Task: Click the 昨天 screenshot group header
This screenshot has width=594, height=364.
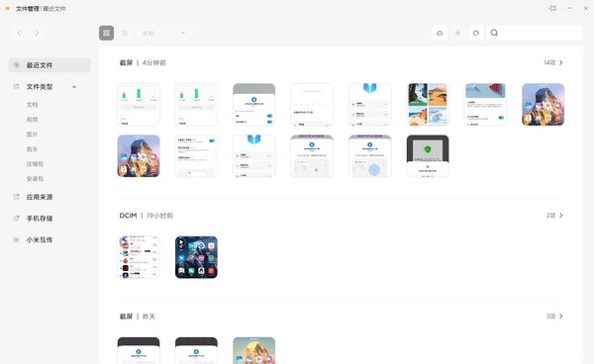Action: tap(138, 317)
